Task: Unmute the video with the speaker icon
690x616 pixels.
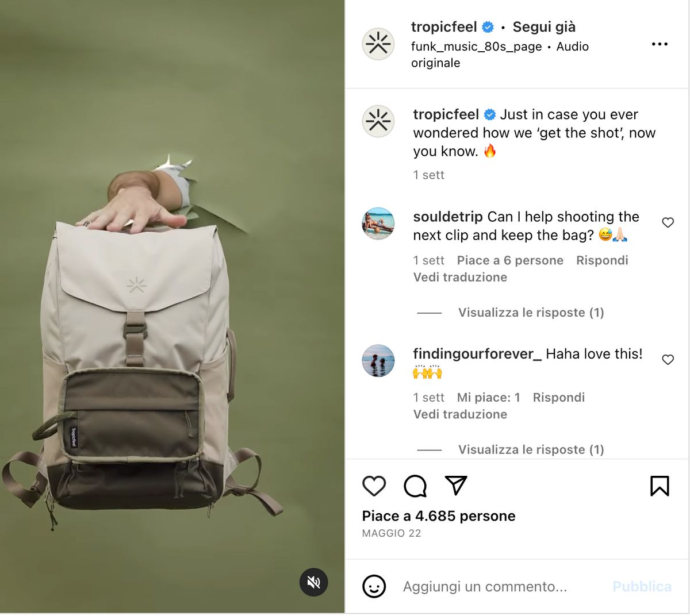Action: (x=314, y=582)
